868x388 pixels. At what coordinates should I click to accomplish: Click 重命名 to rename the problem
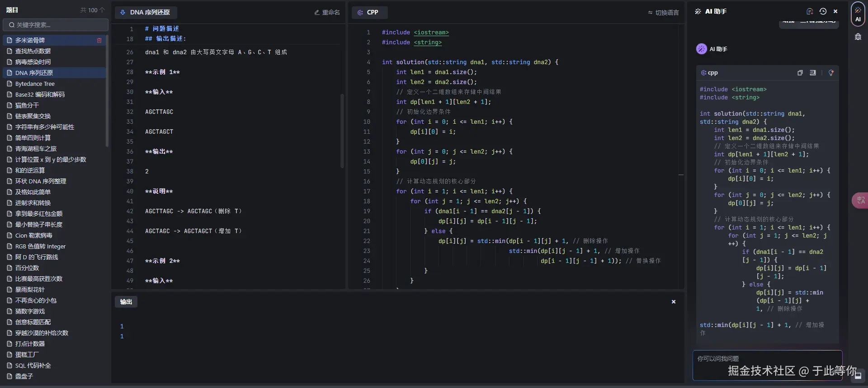point(327,13)
